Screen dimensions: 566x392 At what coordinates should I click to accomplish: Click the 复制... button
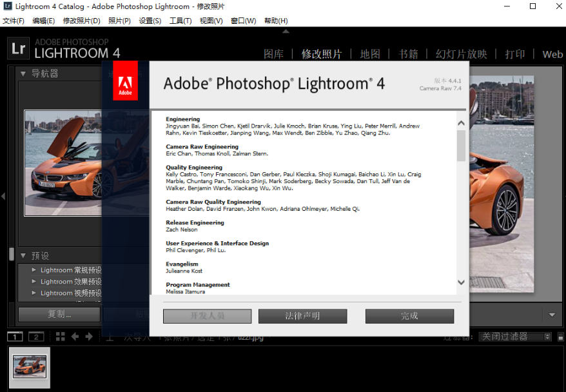pyautogui.click(x=59, y=315)
